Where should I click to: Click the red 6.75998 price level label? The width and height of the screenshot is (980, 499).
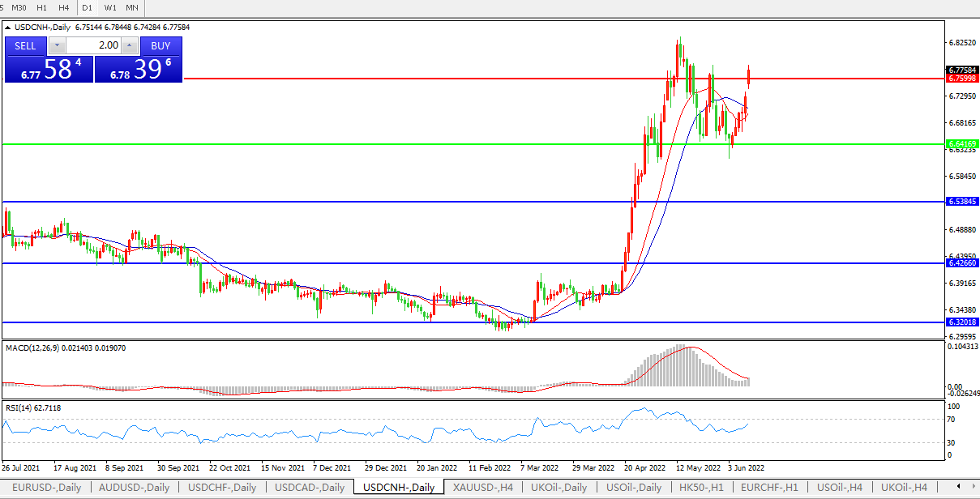click(962, 79)
